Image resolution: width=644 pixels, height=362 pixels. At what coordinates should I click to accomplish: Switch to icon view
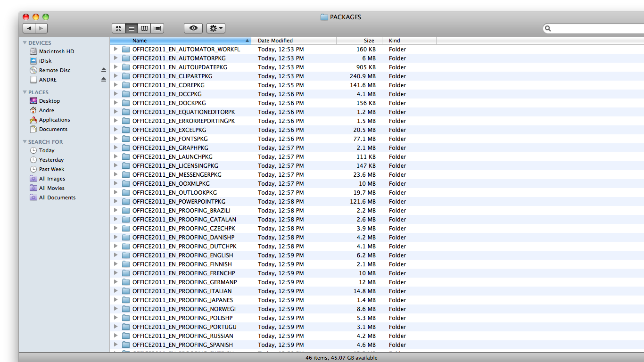pyautogui.click(x=118, y=28)
